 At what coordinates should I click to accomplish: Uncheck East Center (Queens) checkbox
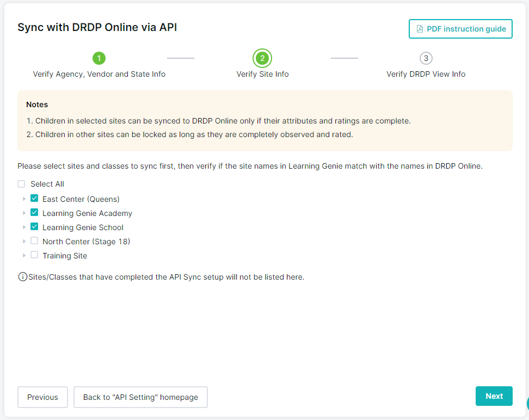34,199
